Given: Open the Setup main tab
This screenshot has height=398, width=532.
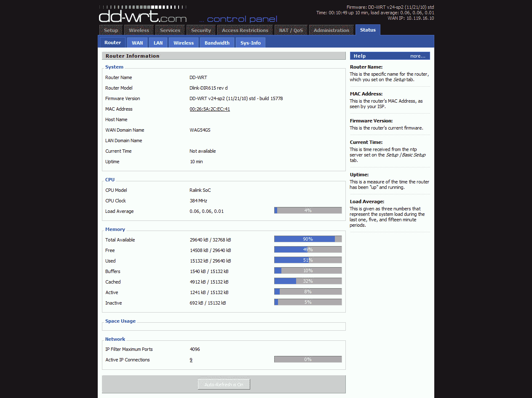Looking at the screenshot, I should (x=111, y=30).
